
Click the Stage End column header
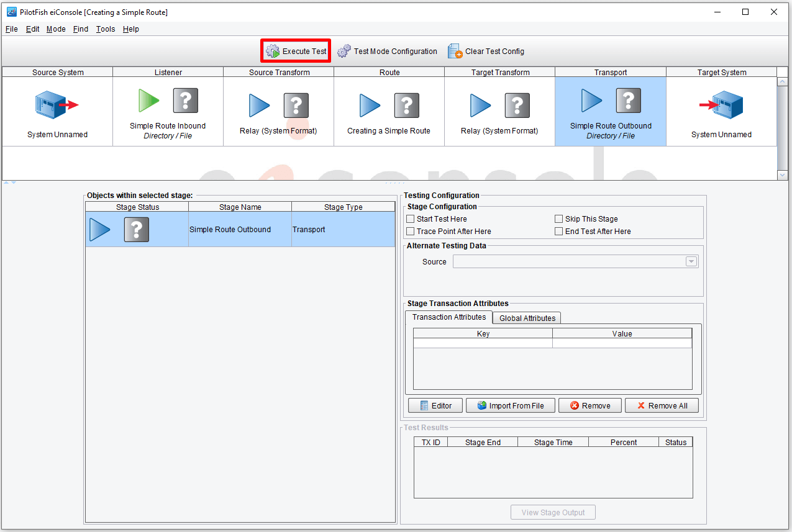[483, 442]
